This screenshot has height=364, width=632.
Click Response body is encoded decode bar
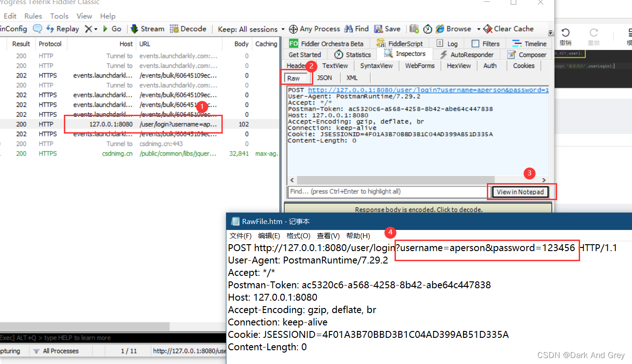418,209
